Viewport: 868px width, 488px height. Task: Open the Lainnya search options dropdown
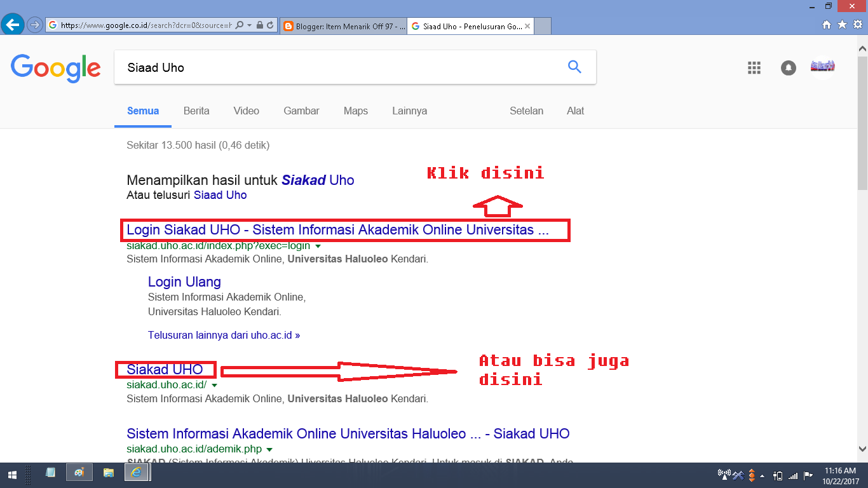click(409, 111)
